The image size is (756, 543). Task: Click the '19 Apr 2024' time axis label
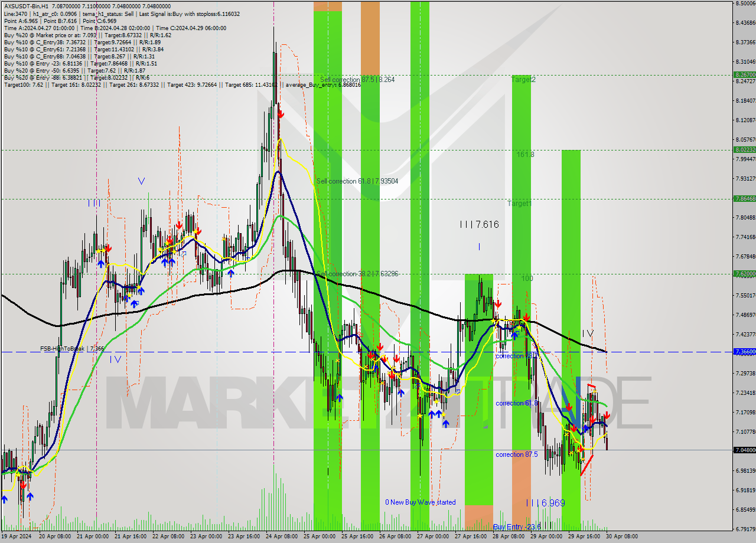(17, 537)
